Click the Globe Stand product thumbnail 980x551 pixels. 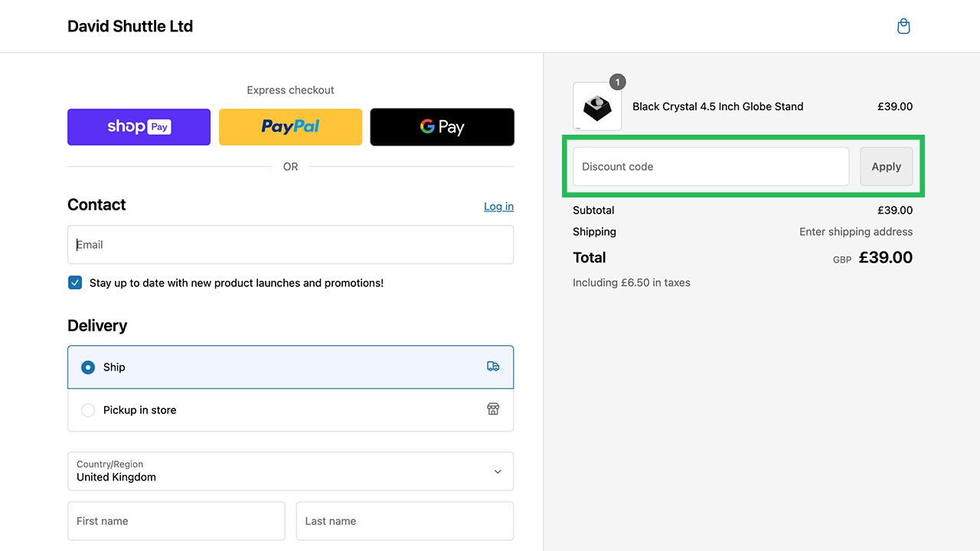point(597,106)
